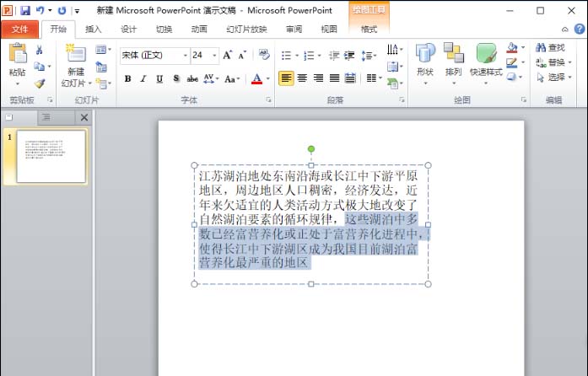Select Align Text Left
This screenshot has width=588, height=376.
tap(286, 78)
